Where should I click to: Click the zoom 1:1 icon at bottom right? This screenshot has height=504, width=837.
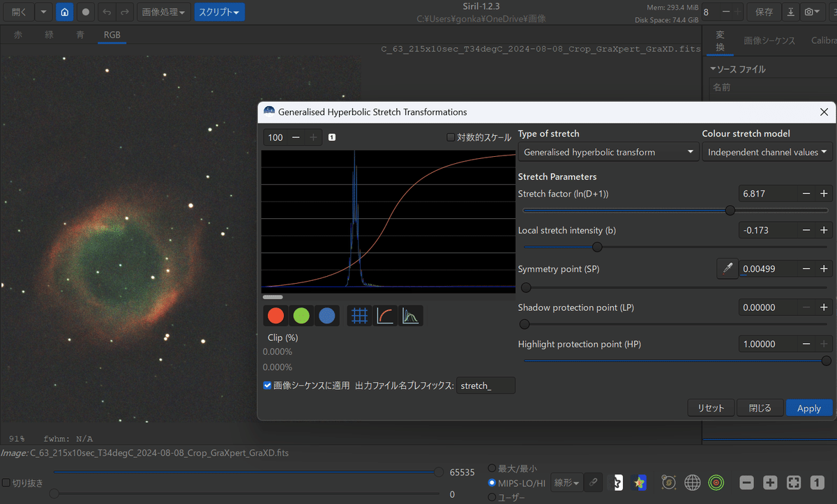pyautogui.click(x=817, y=482)
